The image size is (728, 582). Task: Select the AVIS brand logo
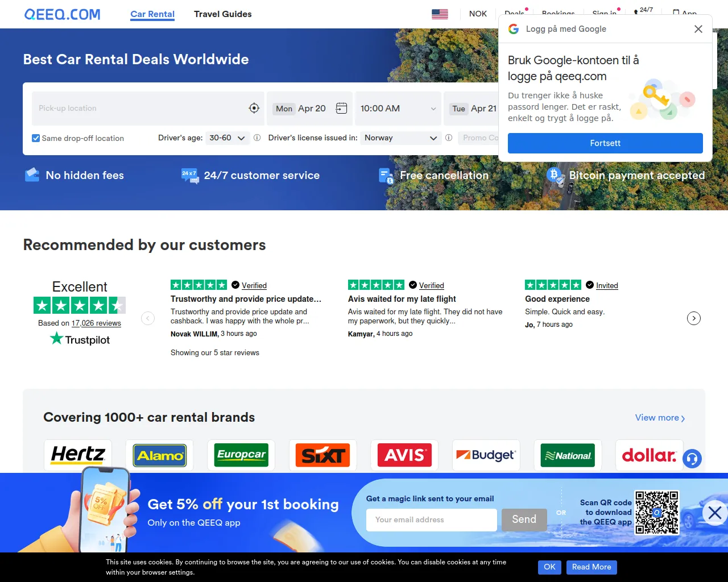point(404,455)
